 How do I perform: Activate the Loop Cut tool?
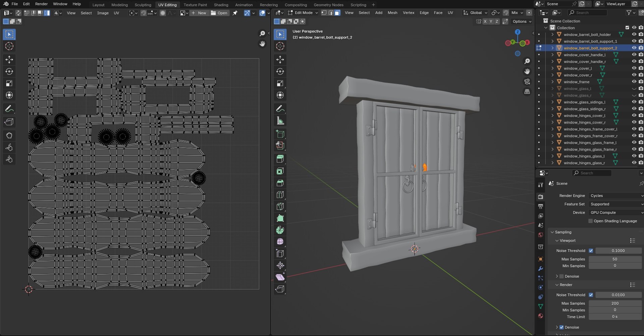pos(280,195)
